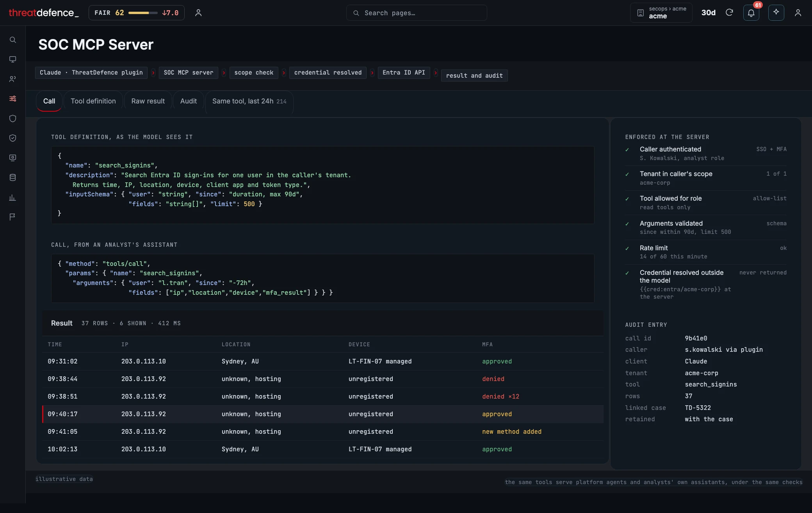
Task: Open the secops › acme tenant selector
Action: point(661,12)
